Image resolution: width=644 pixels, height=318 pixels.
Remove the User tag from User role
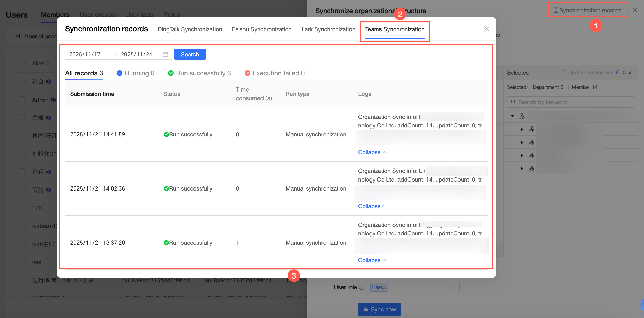384,287
